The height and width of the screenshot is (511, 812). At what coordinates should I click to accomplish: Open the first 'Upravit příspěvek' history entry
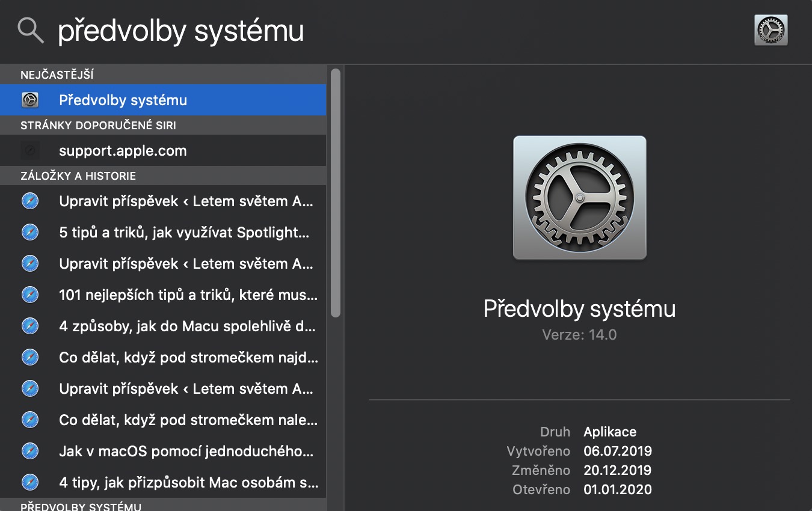(186, 201)
